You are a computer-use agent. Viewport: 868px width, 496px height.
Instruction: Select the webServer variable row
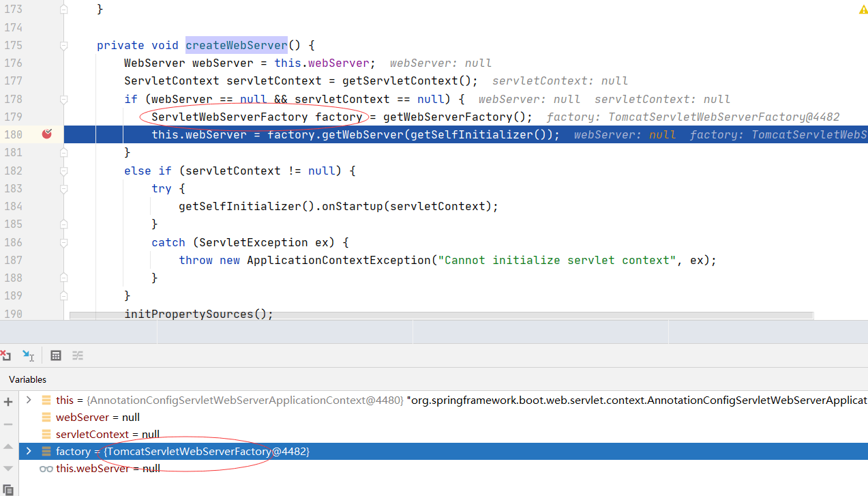(x=98, y=417)
